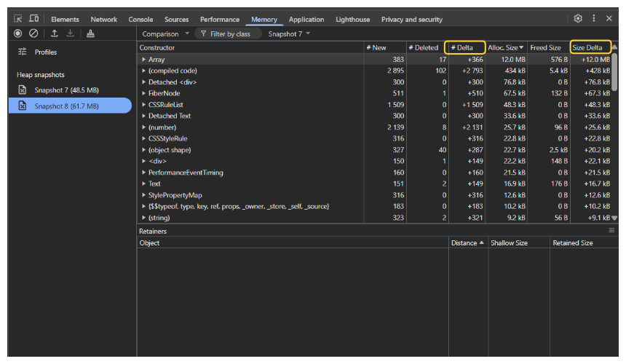This screenshot has height=364, width=626.
Task: Click the Object column header in Retainers
Action: tap(293, 242)
